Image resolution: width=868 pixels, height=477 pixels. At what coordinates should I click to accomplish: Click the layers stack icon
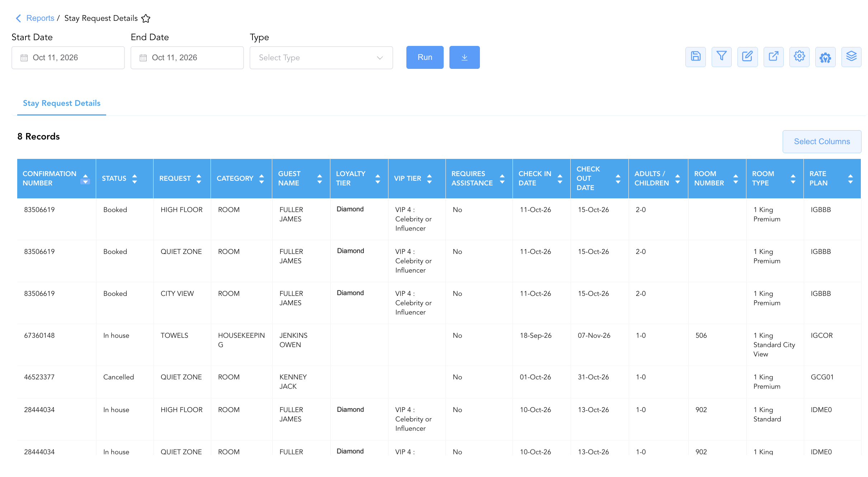(851, 57)
